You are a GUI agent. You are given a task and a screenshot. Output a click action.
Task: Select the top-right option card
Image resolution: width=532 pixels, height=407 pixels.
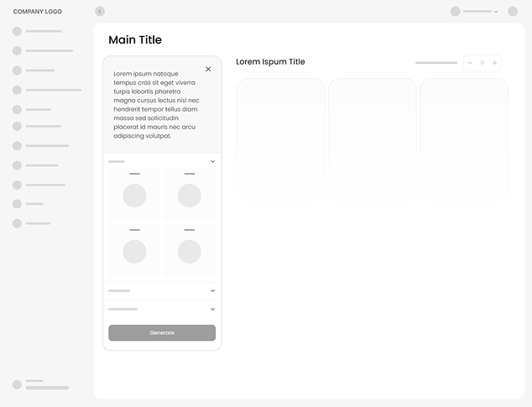pyautogui.click(x=189, y=194)
